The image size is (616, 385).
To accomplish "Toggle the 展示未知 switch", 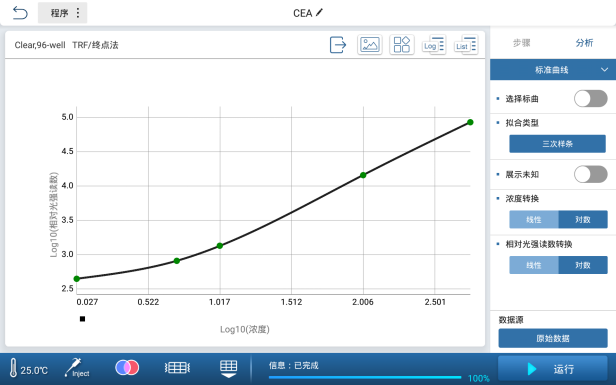I will click(x=590, y=174).
